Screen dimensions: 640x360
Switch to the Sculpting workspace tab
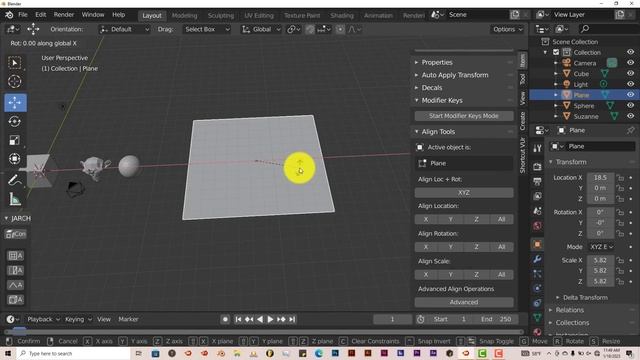pyautogui.click(x=220, y=16)
